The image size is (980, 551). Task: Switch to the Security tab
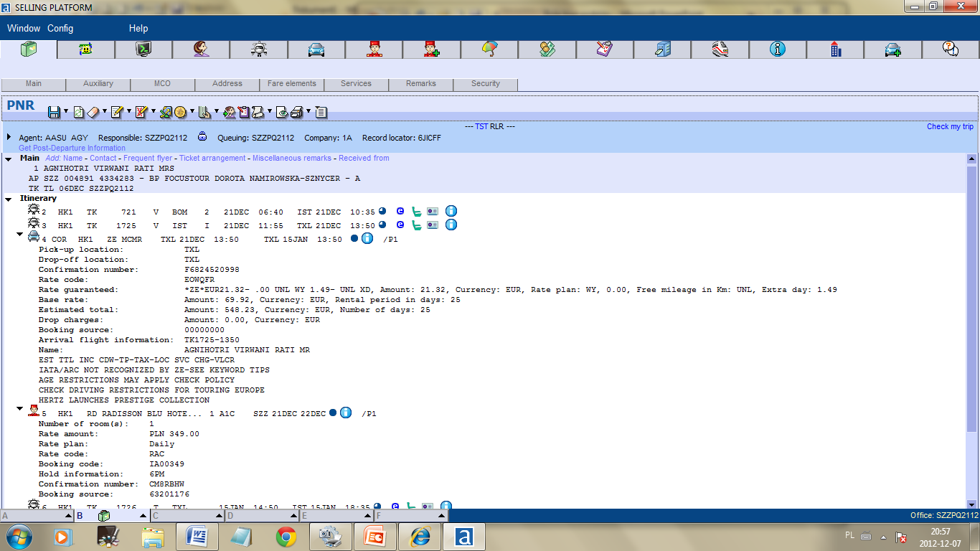coord(486,84)
